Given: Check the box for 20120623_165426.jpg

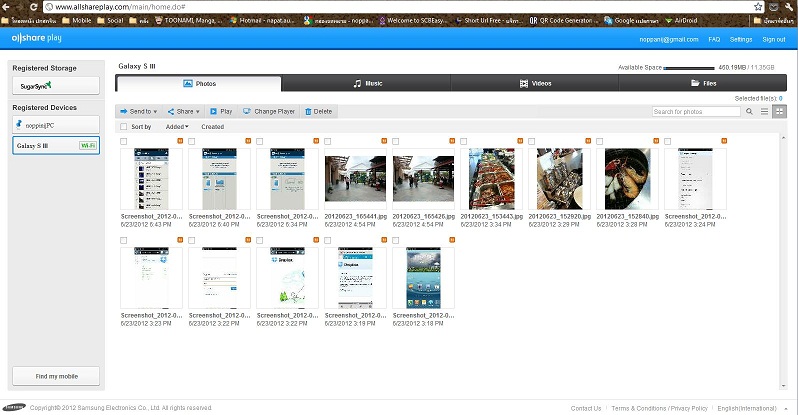Looking at the screenshot, I should coord(395,141).
